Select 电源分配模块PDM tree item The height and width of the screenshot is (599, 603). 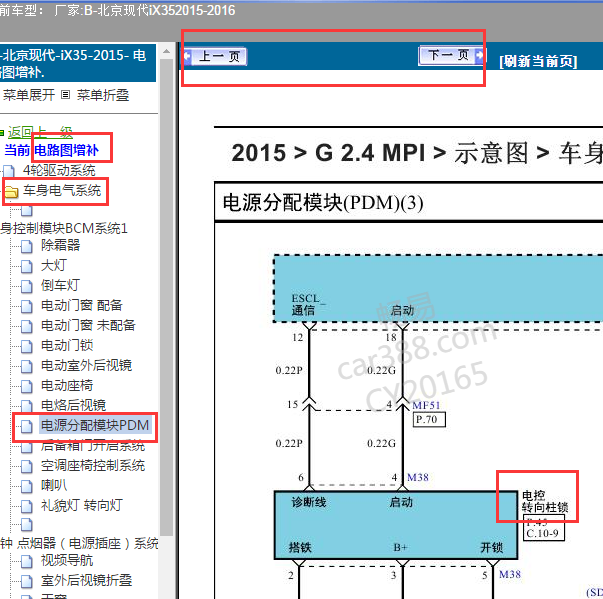pos(95,425)
